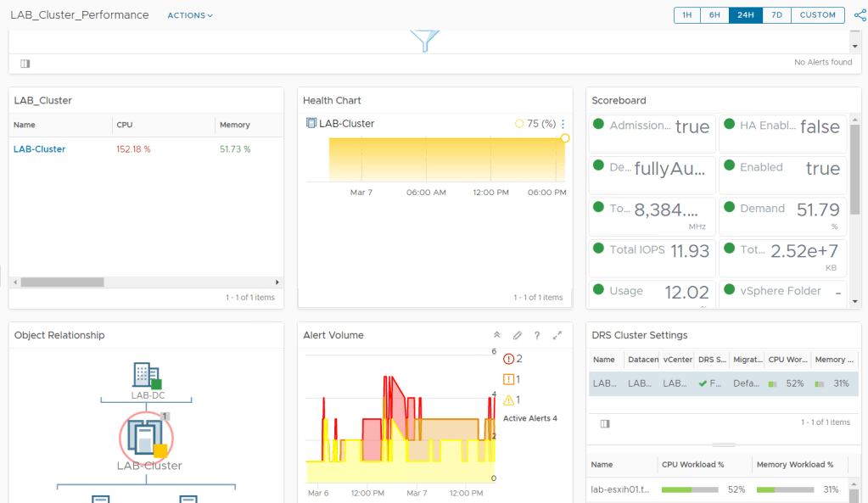Open the ACTIONS dropdown menu
The width and height of the screenshot is (868, 503).
coord(190,15)
